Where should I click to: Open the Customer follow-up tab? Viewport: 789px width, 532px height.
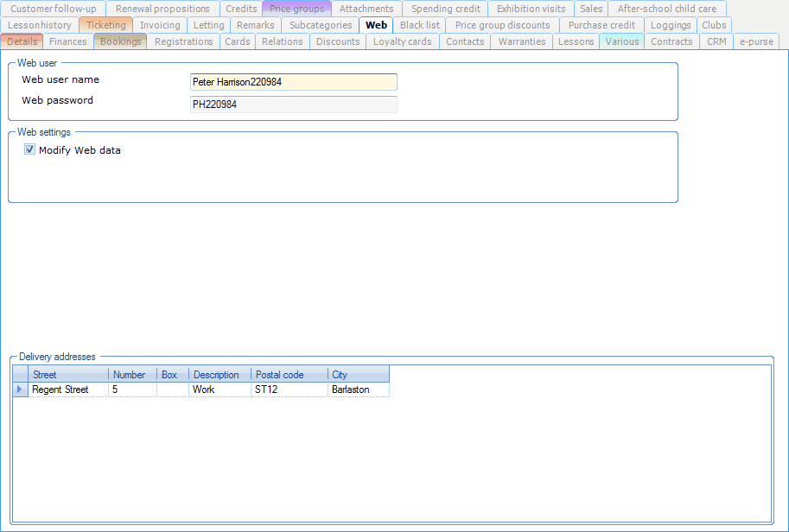(54, 9)
